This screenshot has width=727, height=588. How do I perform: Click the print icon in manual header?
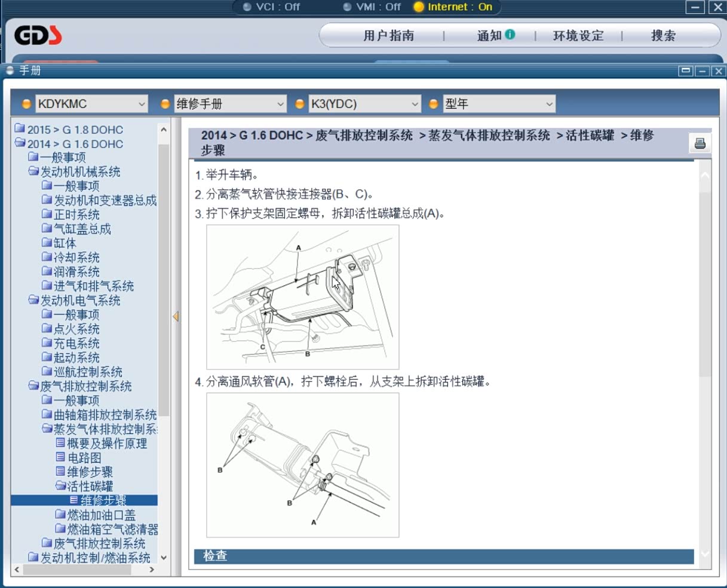pos(700,143)
